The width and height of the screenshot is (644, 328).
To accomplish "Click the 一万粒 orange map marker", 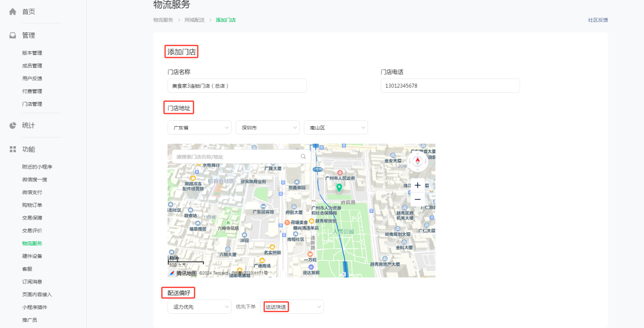I will point(311,254).
